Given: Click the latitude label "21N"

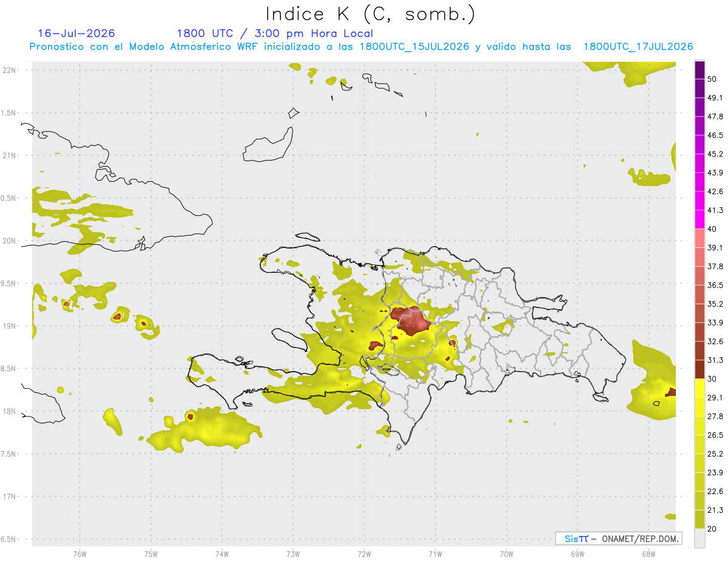Looking at the screenshot, I should point(9,155).
